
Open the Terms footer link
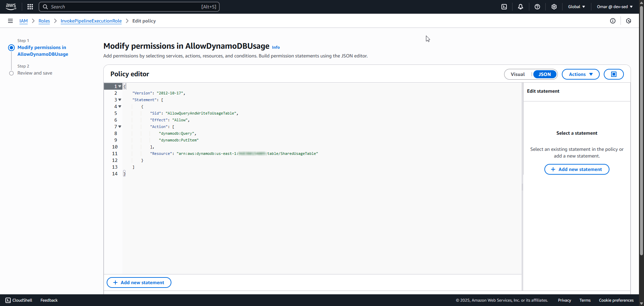click(x=585, y=300)
